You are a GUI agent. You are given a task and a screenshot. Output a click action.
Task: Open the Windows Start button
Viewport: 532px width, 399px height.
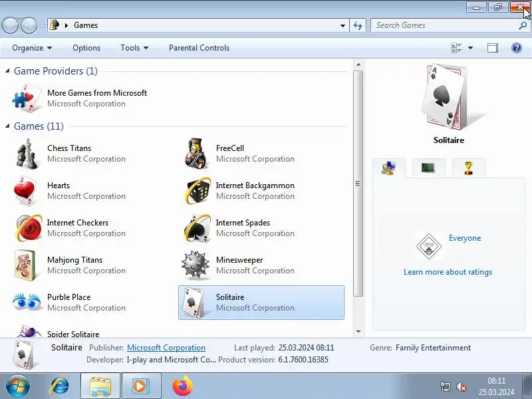click(17, 386)
